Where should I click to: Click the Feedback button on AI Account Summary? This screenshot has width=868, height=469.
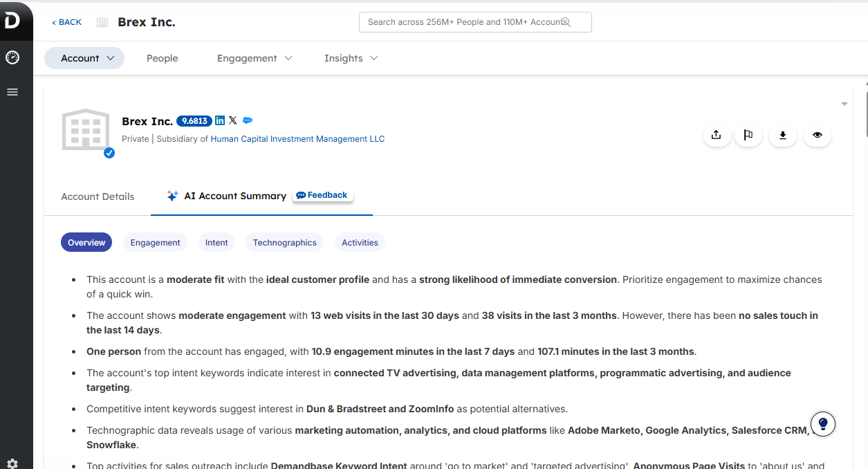coord(322,194)
